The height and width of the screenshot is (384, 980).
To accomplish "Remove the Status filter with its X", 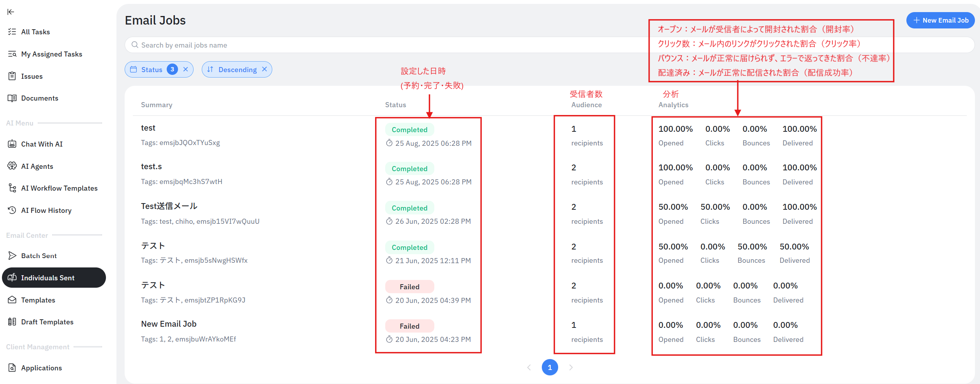I will [x=186, y=69].
